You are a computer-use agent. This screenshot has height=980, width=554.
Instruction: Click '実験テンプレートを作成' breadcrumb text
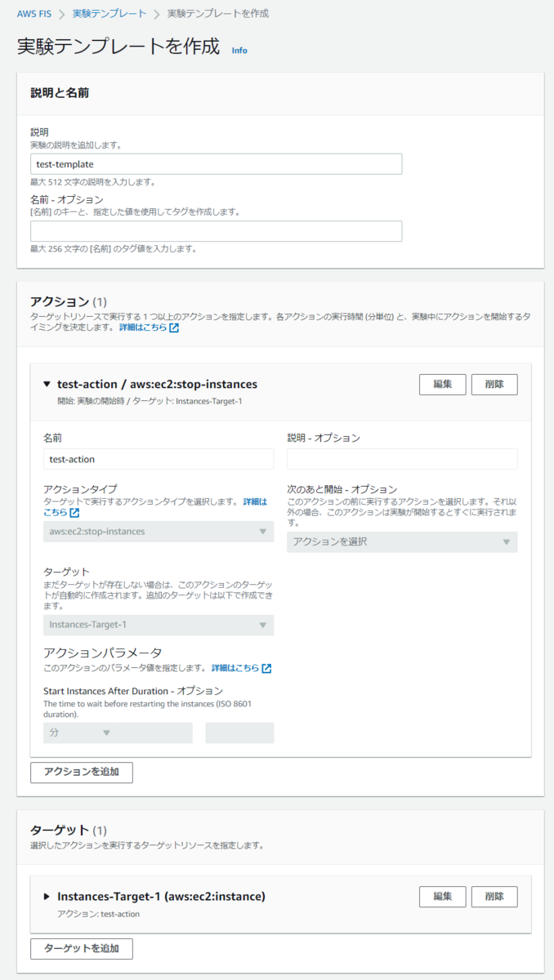click(x=217, y=14)
